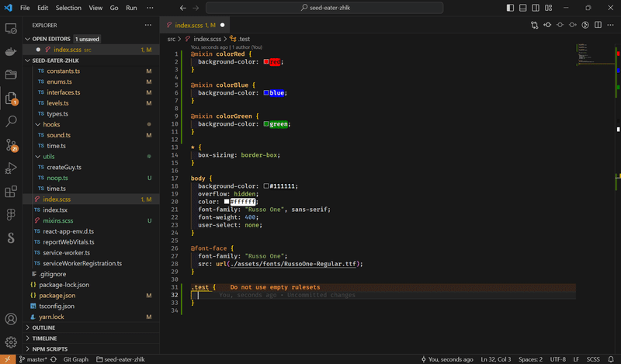Image resolution: width=621 pixels, height=364 pixels.
Task: Open the File menu
Action: click(25, 8)
